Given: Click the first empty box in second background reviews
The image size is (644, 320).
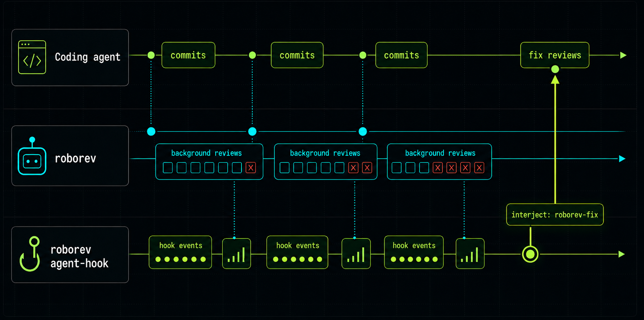Looking at the screenshot, I should pos(285,168).
